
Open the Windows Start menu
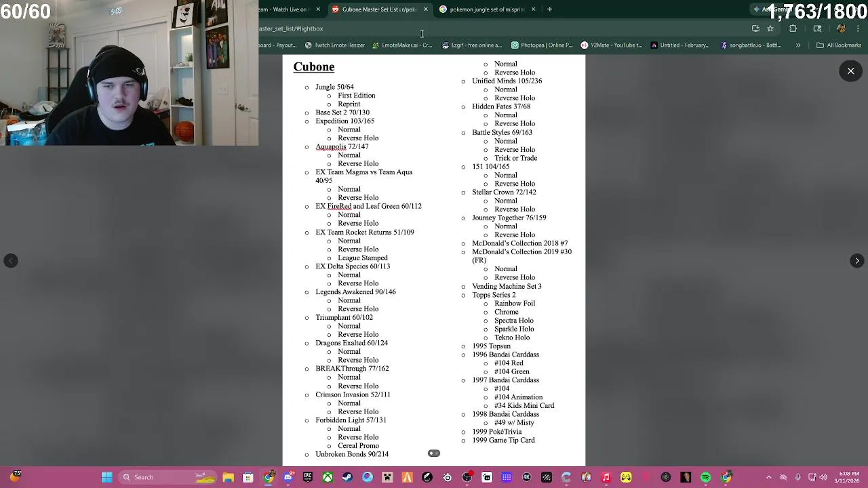tap(106, 477)
